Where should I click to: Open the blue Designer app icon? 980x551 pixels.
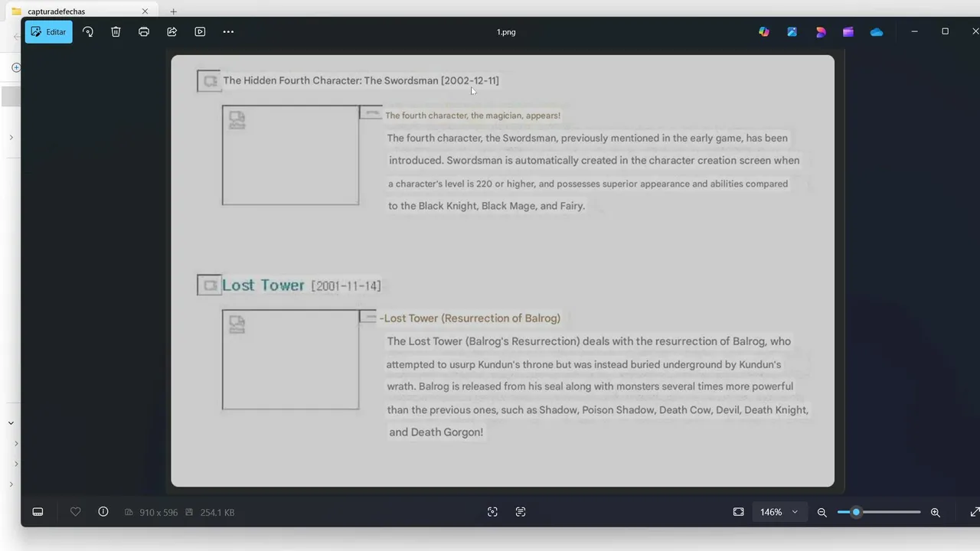click(792, 32)
